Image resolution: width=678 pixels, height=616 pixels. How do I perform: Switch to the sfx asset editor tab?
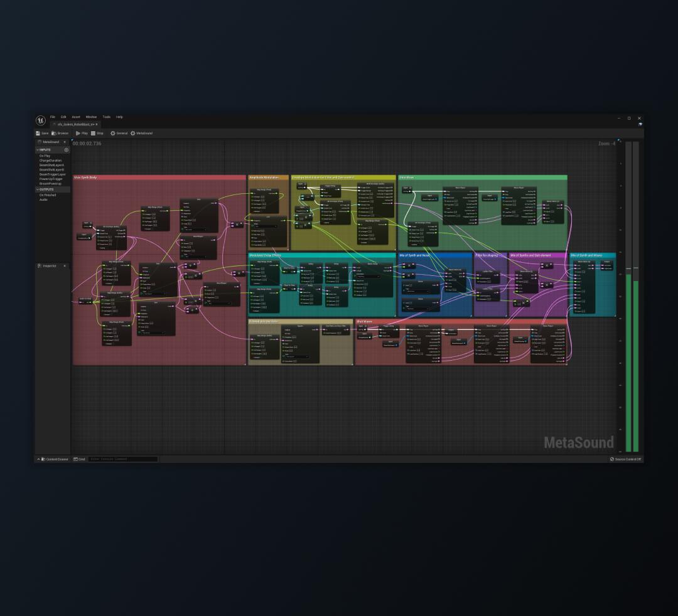click(75, 124)
